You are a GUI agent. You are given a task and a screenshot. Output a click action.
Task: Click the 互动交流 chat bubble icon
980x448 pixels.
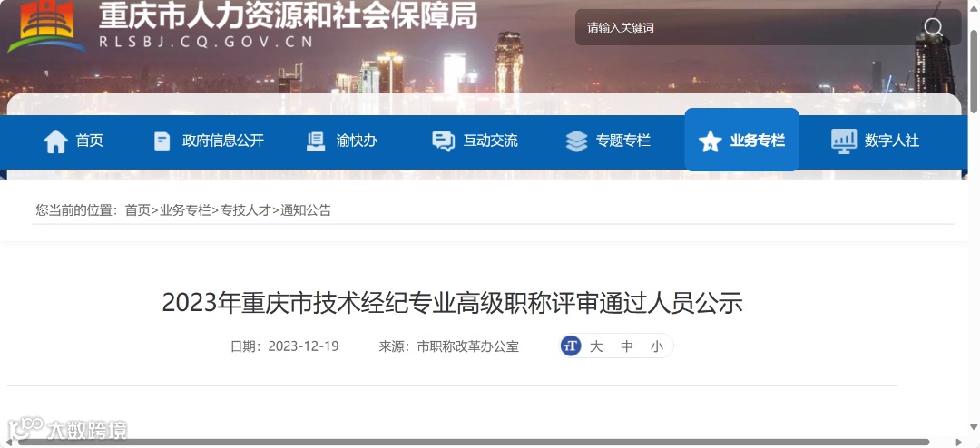(x=443, y=141)
